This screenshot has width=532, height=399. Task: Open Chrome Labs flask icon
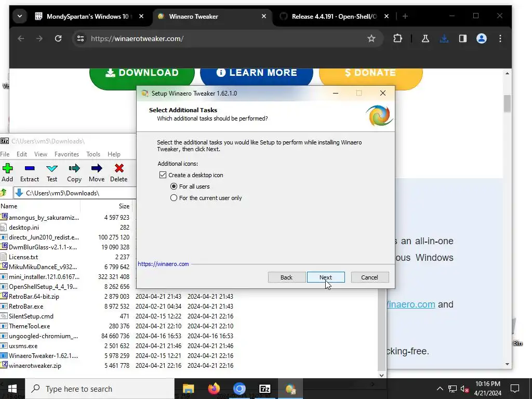pyautogui.click(x=425, y=38)
